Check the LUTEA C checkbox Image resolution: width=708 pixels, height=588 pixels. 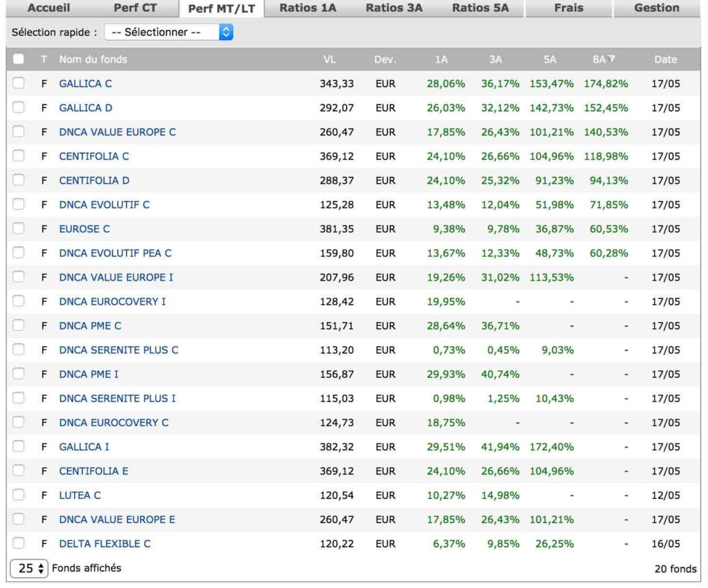(19, 495)
